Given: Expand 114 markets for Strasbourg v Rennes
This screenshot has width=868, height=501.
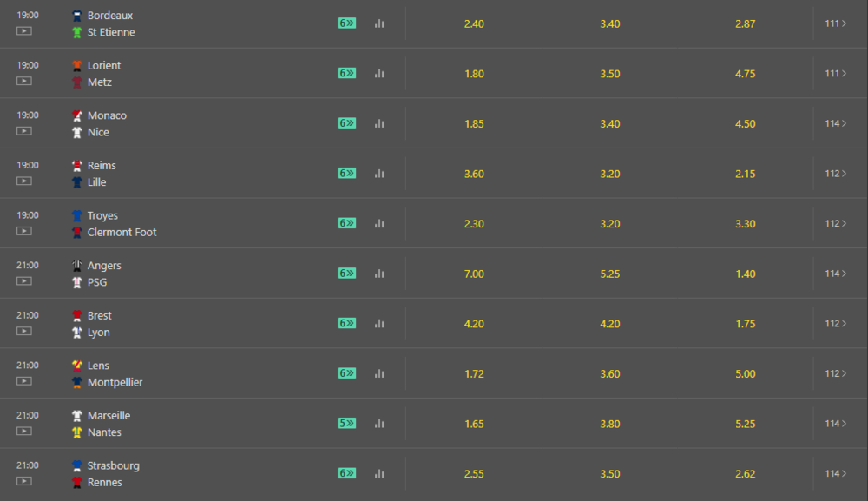Looking at the screenshot, I should (836, 473).
